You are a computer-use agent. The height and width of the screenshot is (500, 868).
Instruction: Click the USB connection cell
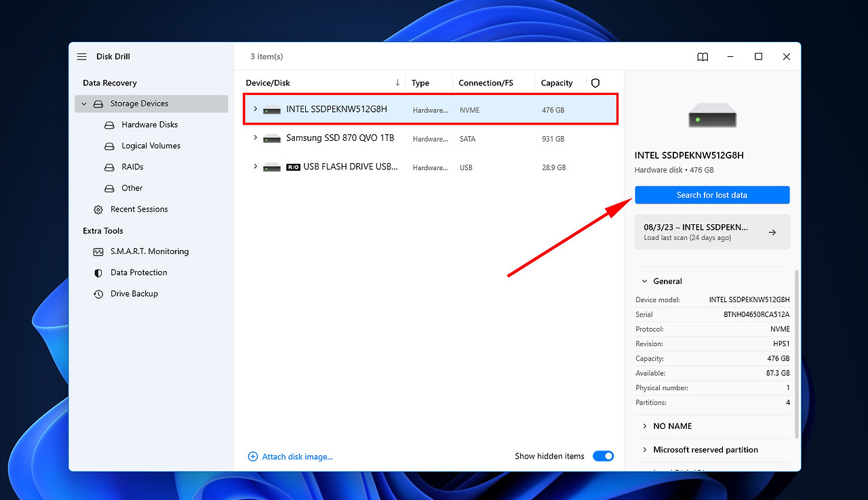point(467,167)
